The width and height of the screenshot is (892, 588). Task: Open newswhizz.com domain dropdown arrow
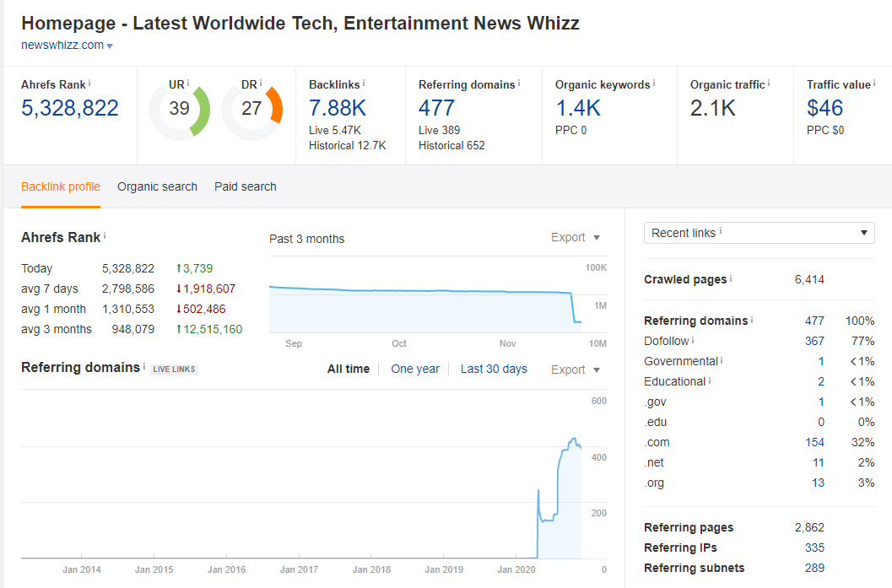click(x=110, y=46)
